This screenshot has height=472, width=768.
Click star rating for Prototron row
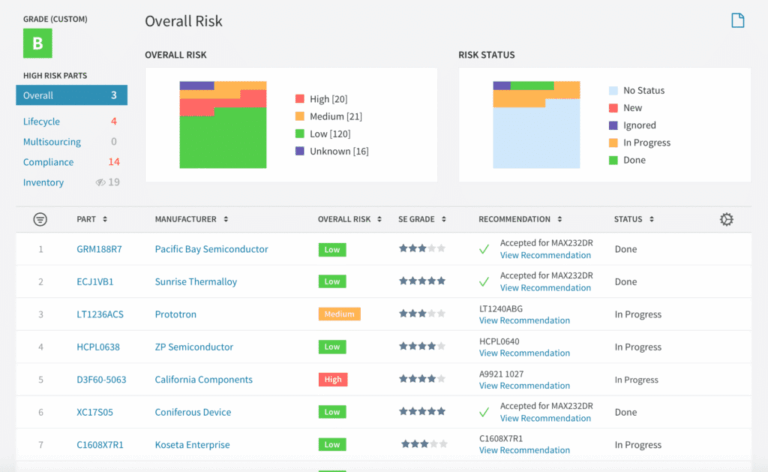point(422,313)
